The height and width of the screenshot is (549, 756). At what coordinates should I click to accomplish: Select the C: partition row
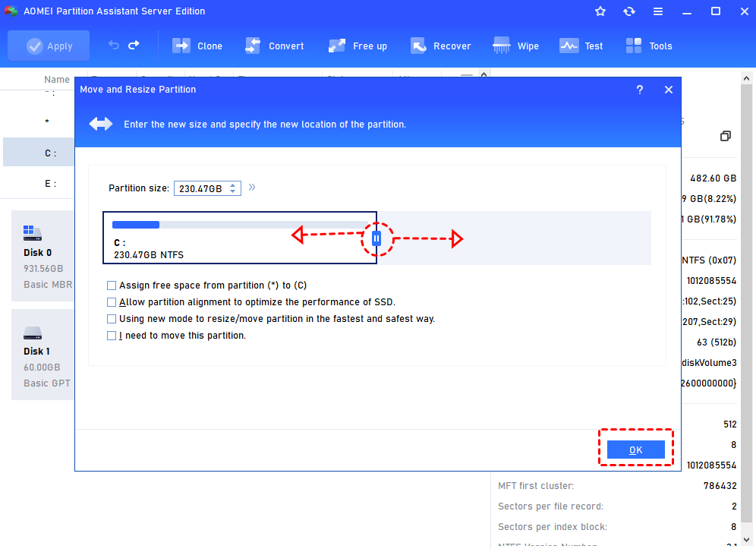39,153
